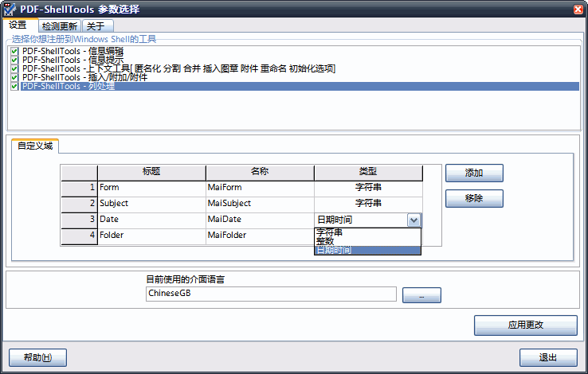Uncheck the 上下文工具 checkbox
The height and width of the screenshot is (374, 588).
(x=14, y=69)
